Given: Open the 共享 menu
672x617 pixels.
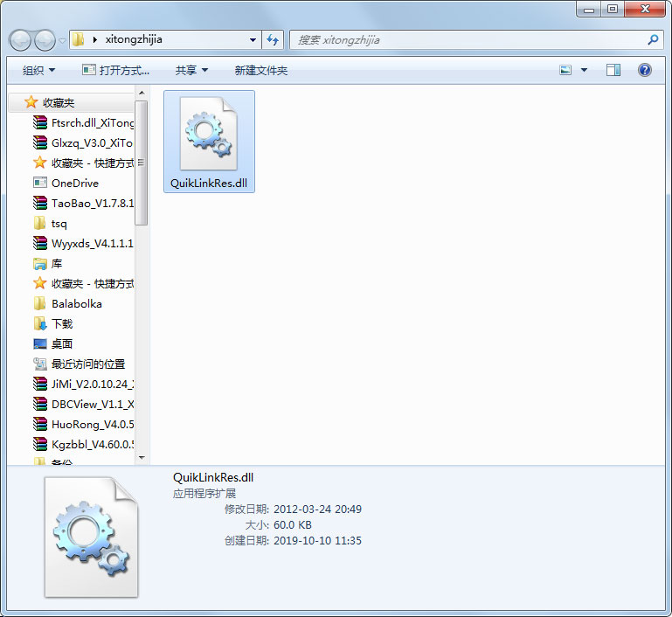Looking at the screenshot, I should [191, 70].
